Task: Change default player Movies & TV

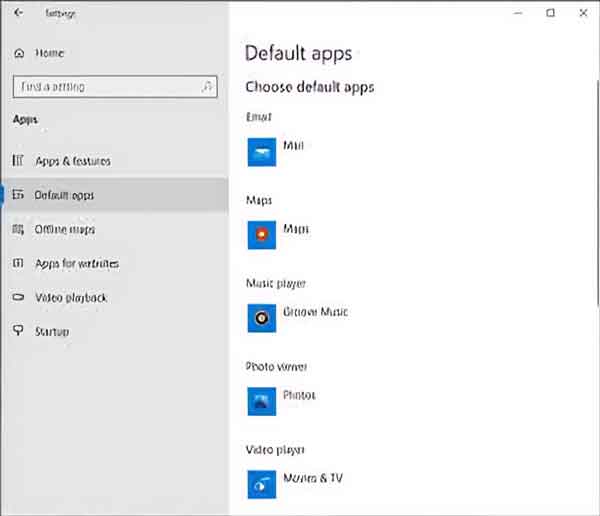Action: point(313,478)
